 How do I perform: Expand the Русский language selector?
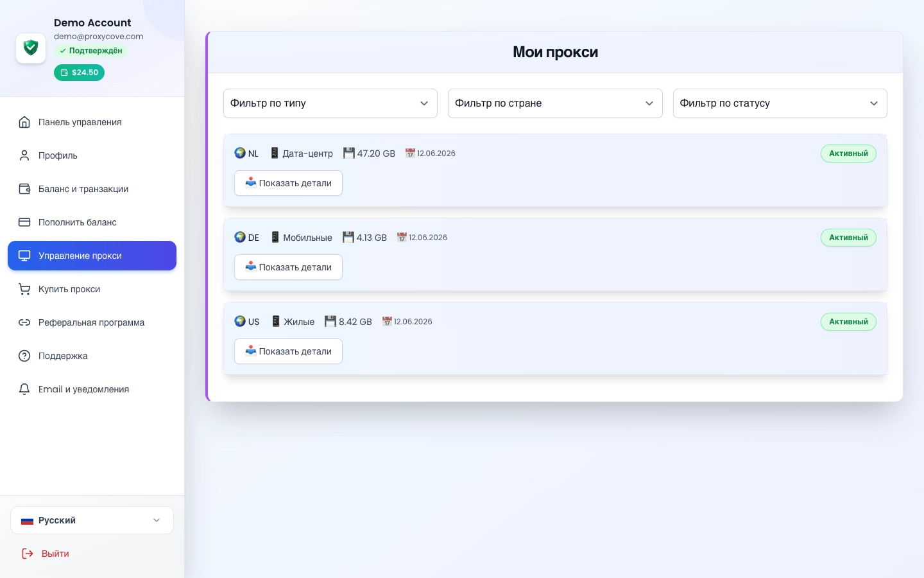pos(92,520)
